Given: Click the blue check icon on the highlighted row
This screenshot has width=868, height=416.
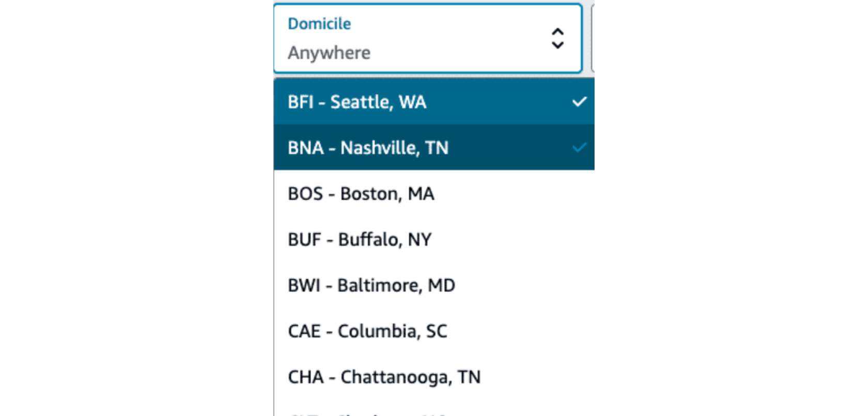Looking at the screenshot, I should coord(580,147).
